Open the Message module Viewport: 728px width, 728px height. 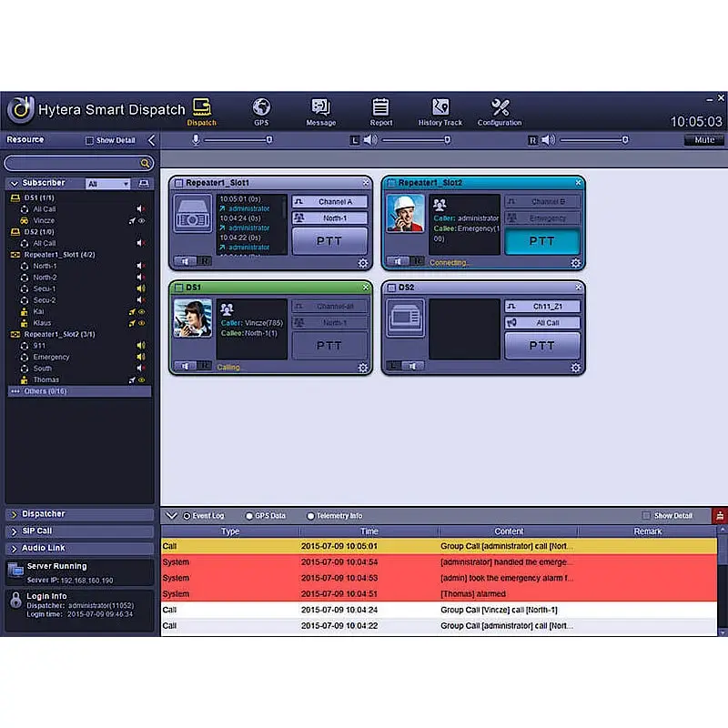pos(320,111)
